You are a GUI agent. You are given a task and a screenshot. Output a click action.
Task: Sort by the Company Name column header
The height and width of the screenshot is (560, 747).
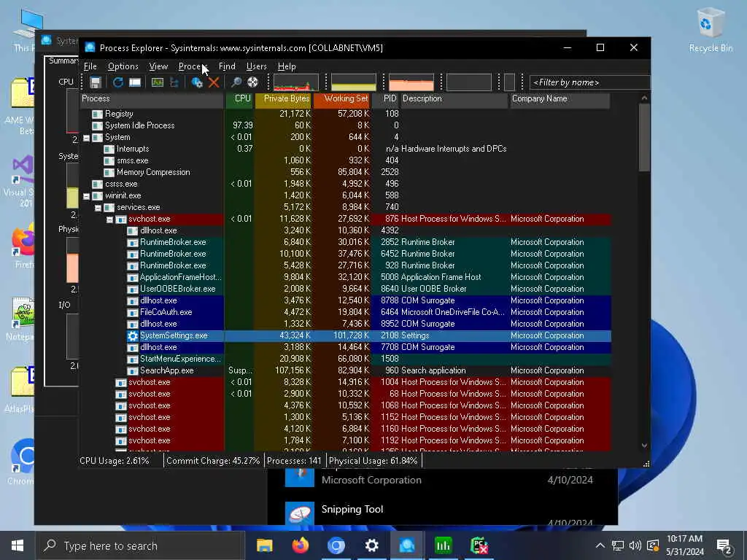coord(560,98)
